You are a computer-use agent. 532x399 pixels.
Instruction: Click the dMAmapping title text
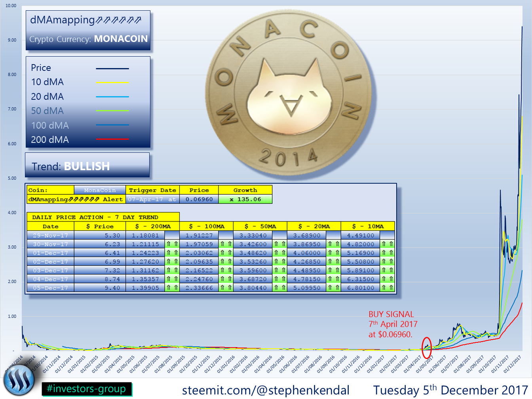pos(85,20)
